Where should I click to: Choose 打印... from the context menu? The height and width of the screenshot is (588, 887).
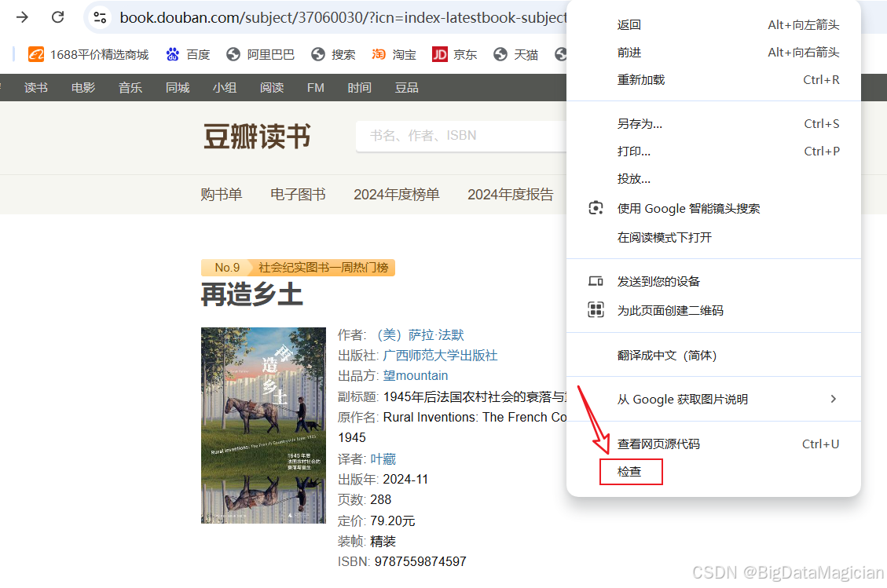tap(713, 151)
